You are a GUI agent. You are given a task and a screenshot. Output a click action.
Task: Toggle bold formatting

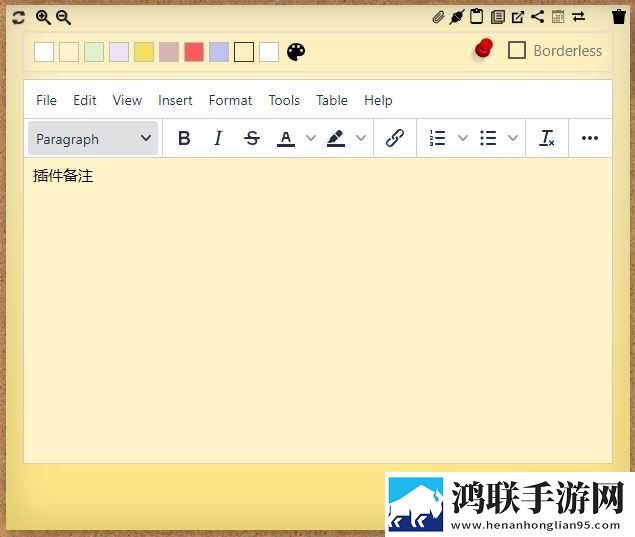184,138
